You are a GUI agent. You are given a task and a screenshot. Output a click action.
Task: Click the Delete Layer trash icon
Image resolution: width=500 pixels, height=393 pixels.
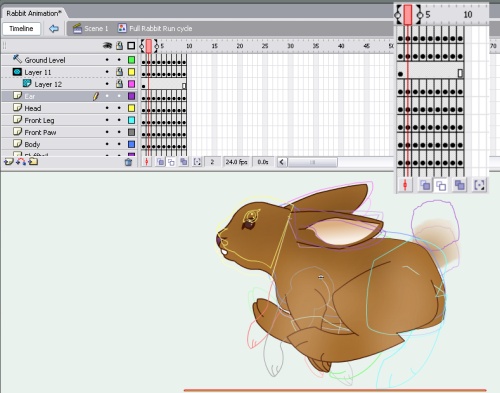[128, 162]
